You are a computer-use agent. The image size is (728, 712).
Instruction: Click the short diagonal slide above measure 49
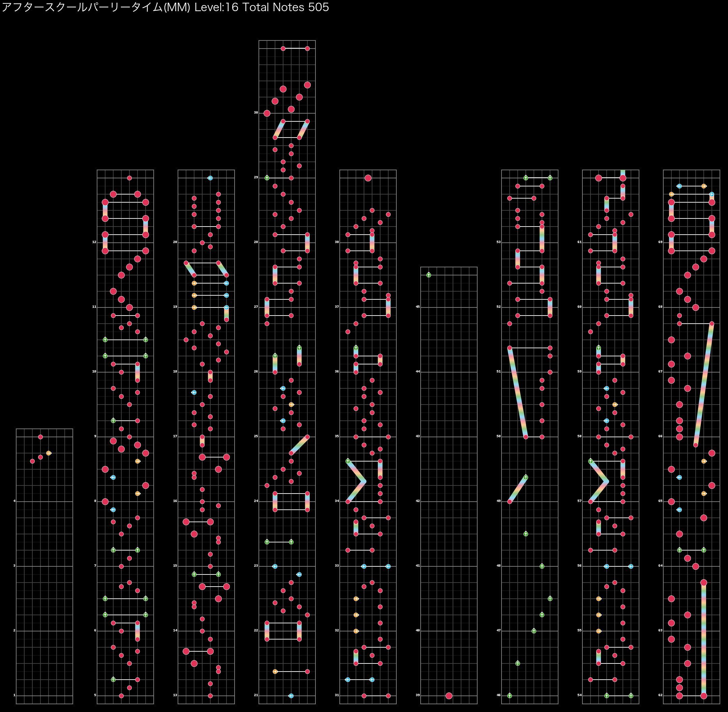pyautogui.click(x=518, y=489)
